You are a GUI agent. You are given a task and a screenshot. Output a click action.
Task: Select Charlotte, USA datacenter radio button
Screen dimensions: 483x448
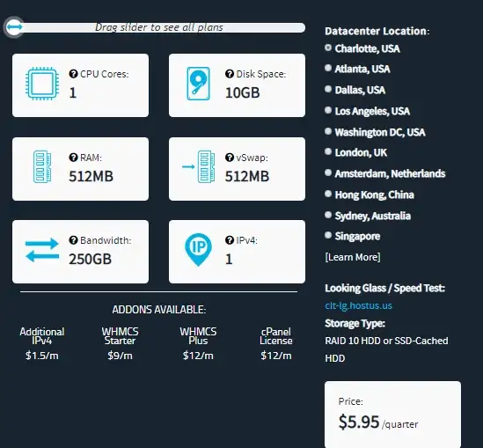tap(328, 48)
